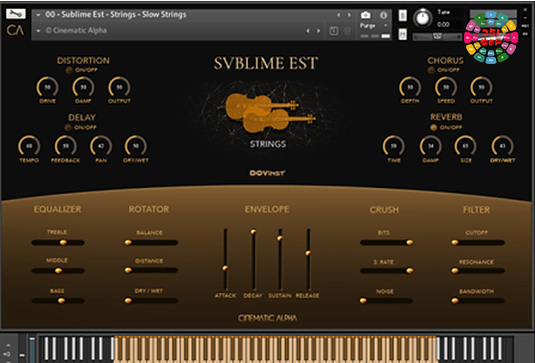Click the Chorus Speed knob

click(x=446, y=87)
